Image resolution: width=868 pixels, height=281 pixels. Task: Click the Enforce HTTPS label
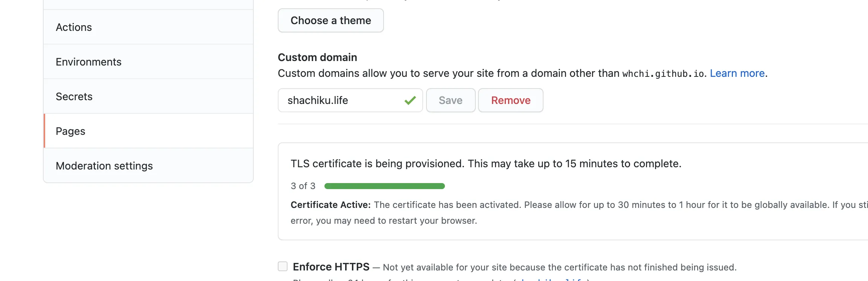point(331,267)
